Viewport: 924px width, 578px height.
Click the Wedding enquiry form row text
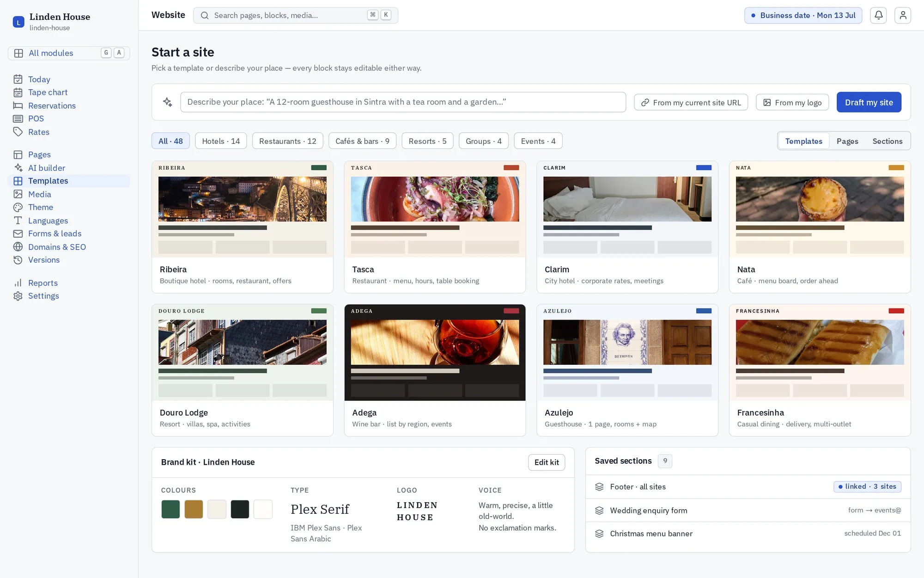tap(648, 510)
